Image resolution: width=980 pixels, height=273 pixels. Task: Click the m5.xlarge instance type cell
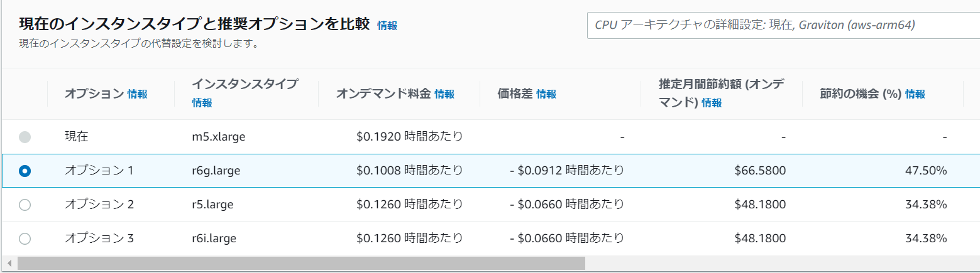click(x=218, y=137)
